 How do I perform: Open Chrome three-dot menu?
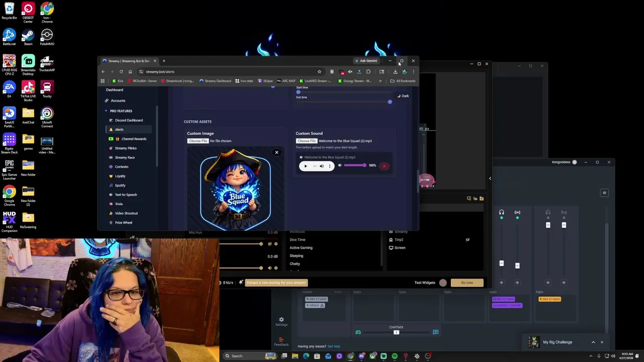pyautogui.click(x=413, y=71)
